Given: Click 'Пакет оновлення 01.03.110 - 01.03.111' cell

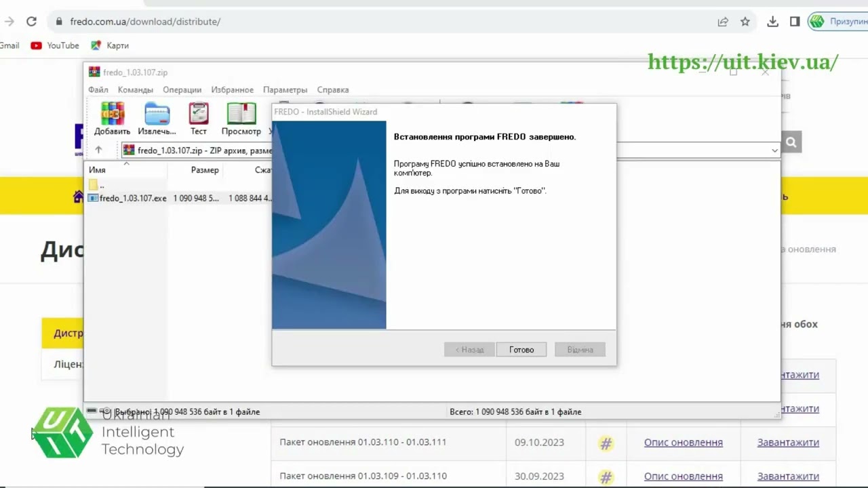Looking at the screenshot, I should click(x=363, y=443).
